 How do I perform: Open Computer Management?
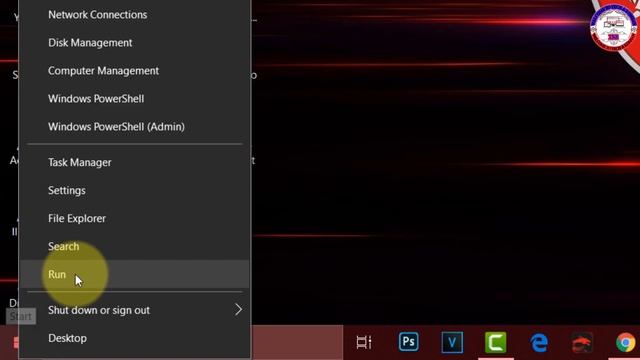[135, 71]
